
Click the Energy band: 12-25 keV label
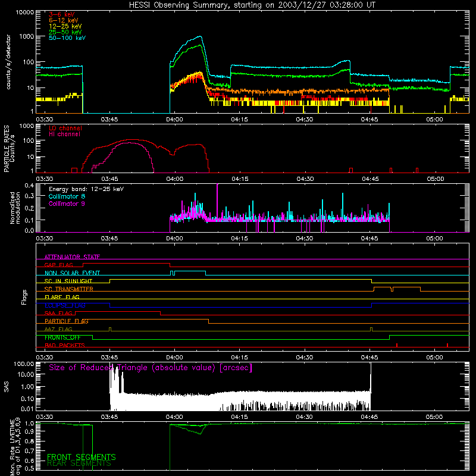pyautogui.click(x=86, y=189)
